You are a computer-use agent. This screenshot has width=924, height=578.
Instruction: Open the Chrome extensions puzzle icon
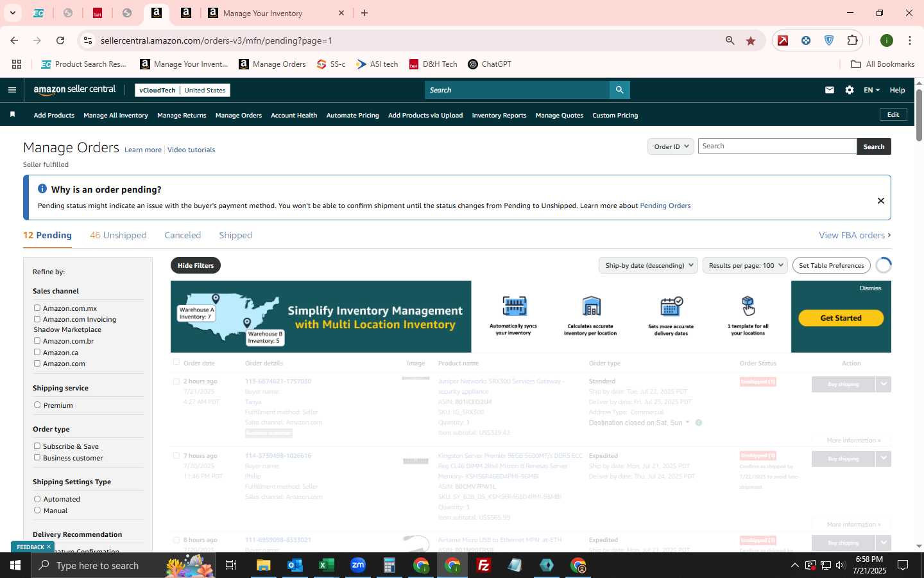point(852,40)
